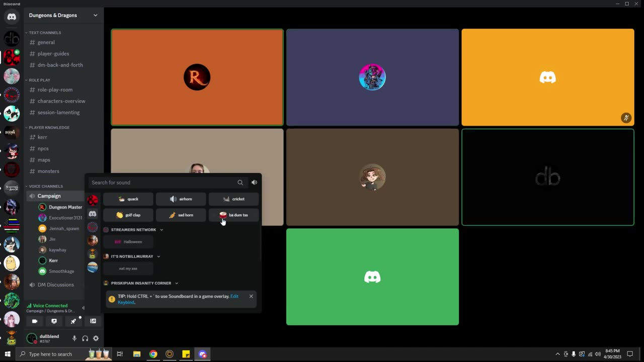Collapse Text Channels category
This screenshot has height=362, width=644.
[44, 33]
